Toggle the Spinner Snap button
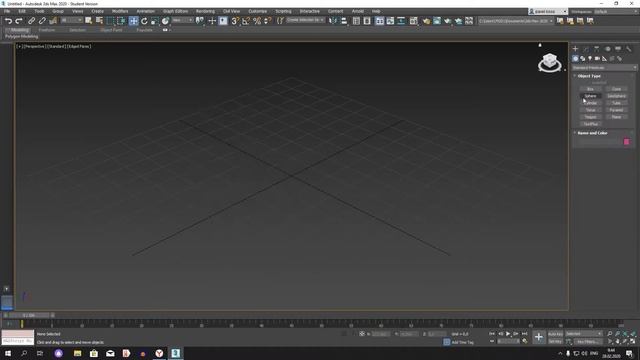 268,21
